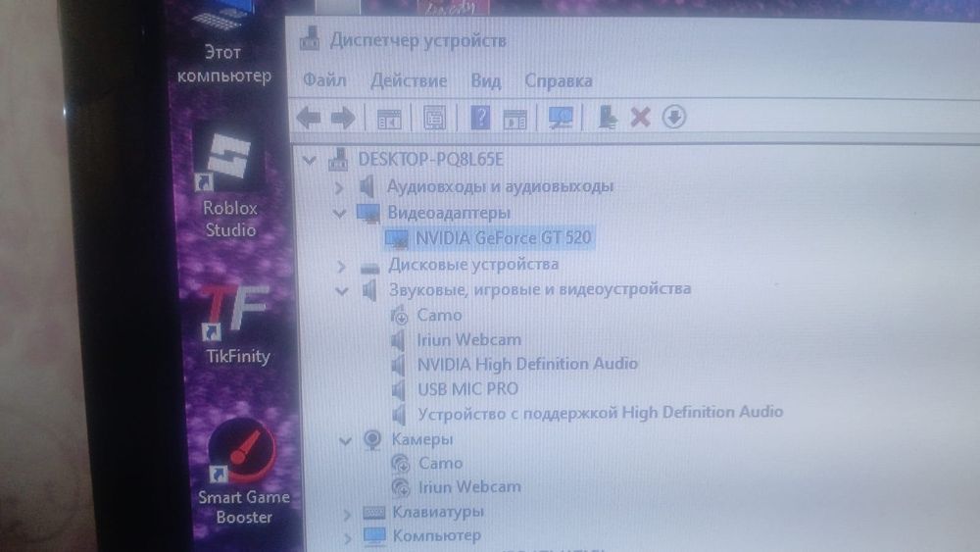This screenshot has width=980, height=552.
Task: Select Устройство с поддержкой High Definition Audio
Action: click(x=600, y=413)
